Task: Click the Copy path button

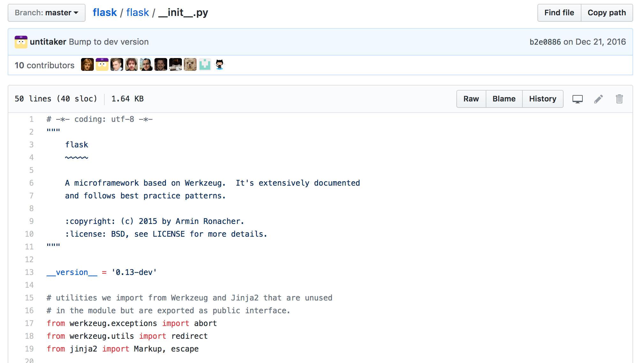Action: [607, 13]
